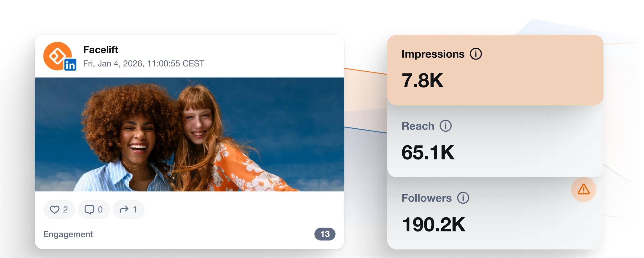This screenshot has width=644, height=258.
Task: Select the Followers metric card
Action: coord(495,213)
